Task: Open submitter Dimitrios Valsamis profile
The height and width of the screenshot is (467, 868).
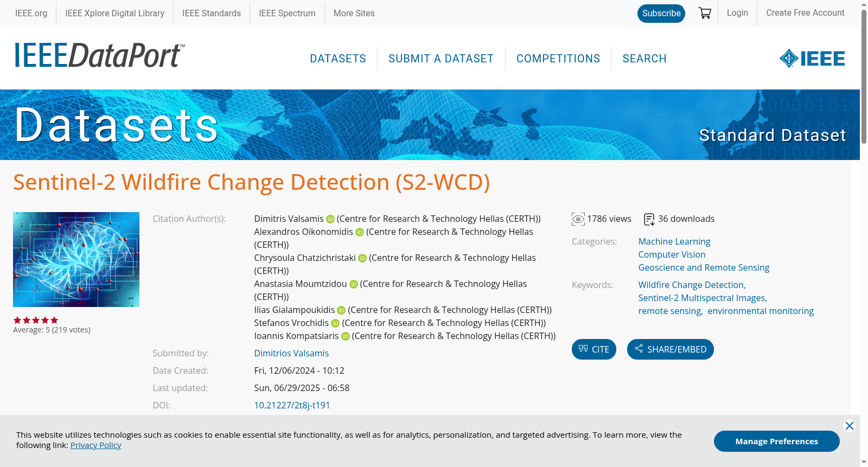Action: [x=291, y=353]
